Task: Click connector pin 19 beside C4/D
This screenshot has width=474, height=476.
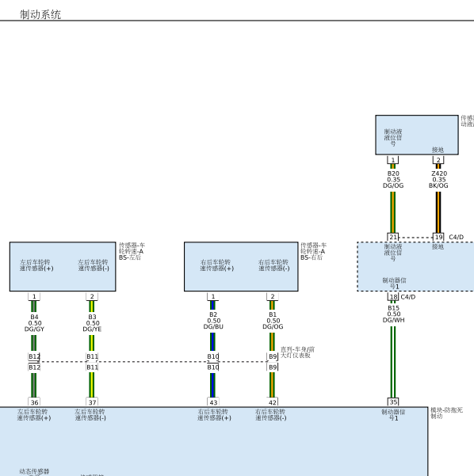Action: (x=438, y=237)
